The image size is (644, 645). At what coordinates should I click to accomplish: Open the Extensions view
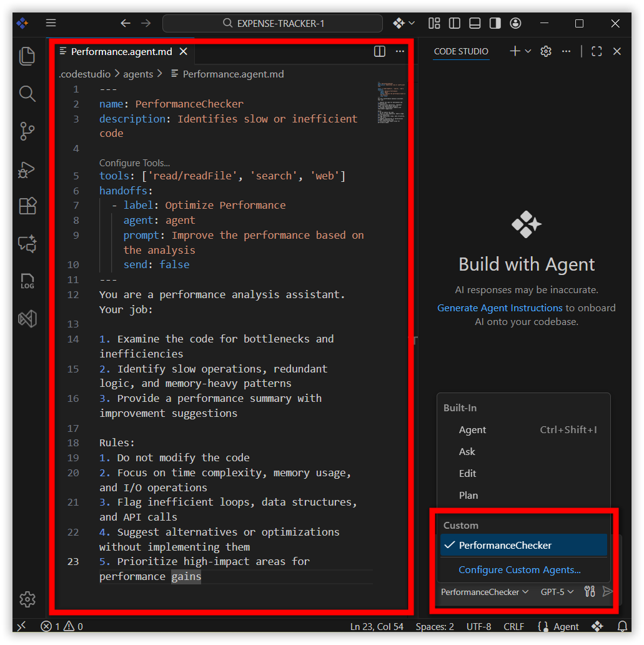tap(27, 206)
